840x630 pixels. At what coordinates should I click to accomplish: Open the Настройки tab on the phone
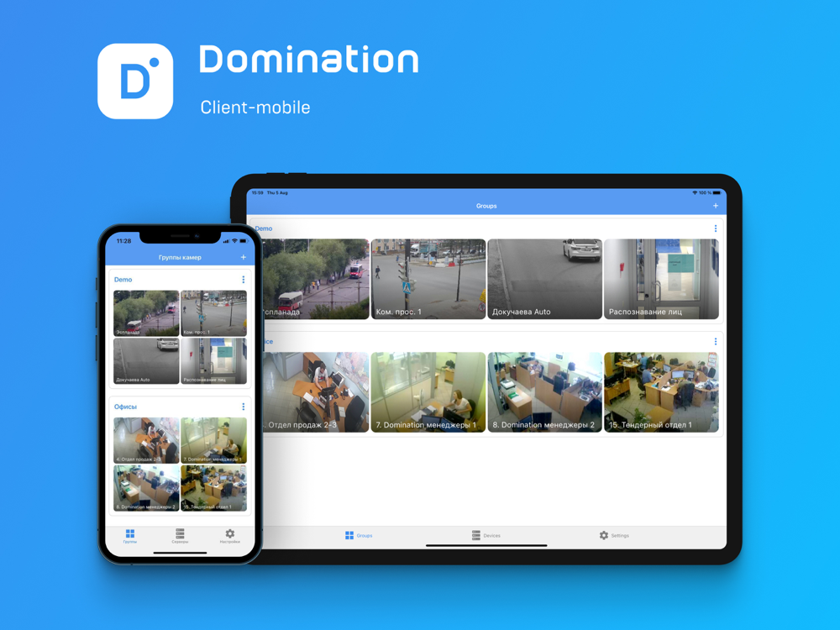(x=230, y=536)
